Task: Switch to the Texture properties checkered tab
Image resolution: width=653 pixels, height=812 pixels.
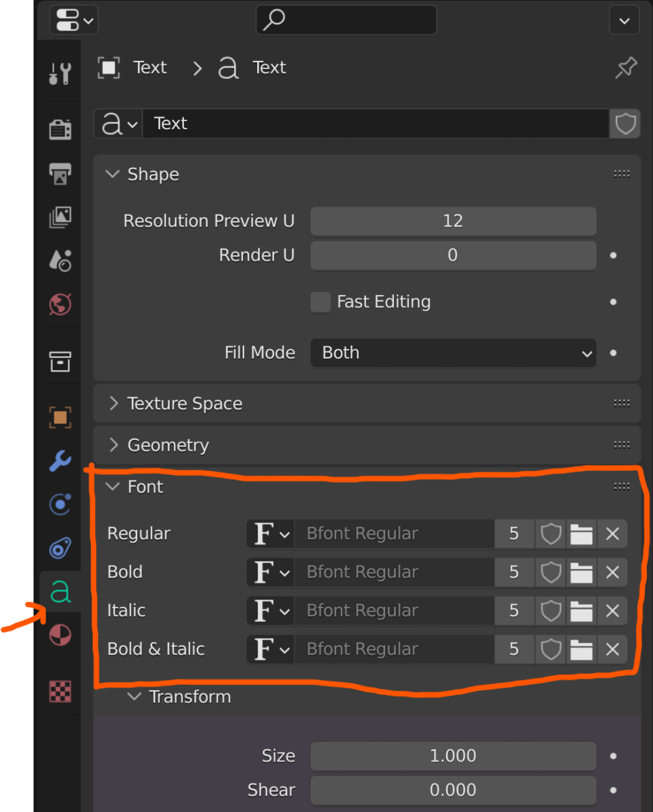Action: pos(60,691)
